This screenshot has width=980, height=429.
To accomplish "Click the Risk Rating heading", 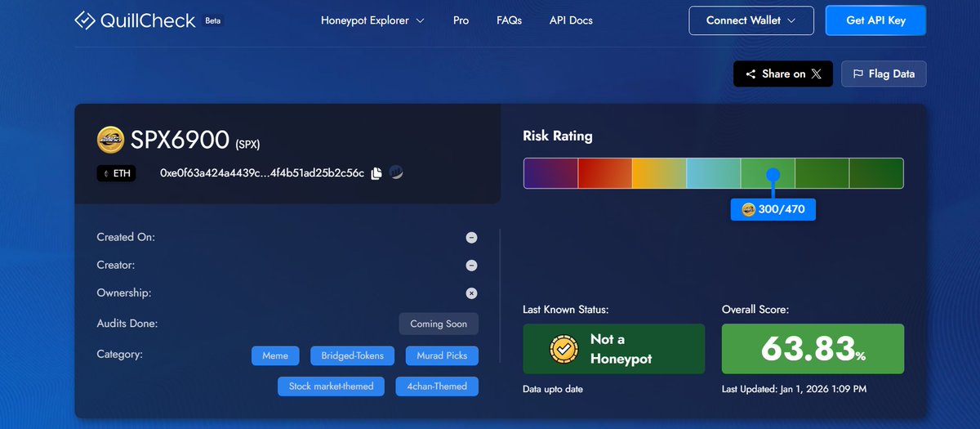I will click(558, 136).
